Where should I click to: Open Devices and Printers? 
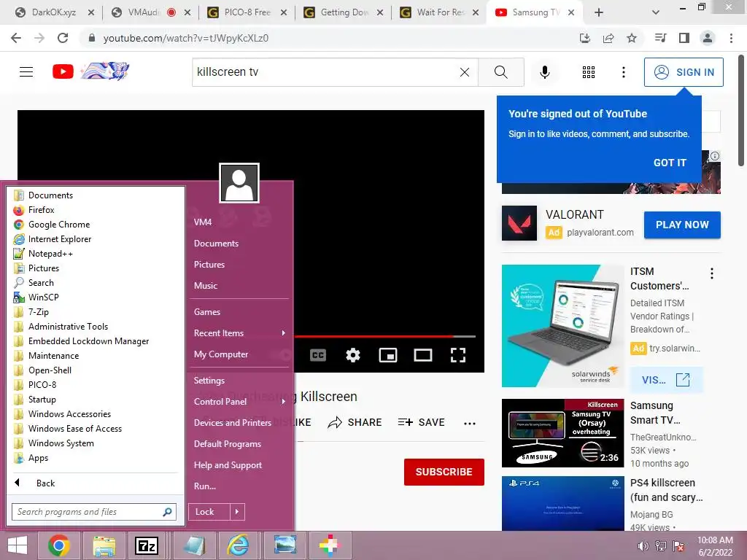click(233, 423)
